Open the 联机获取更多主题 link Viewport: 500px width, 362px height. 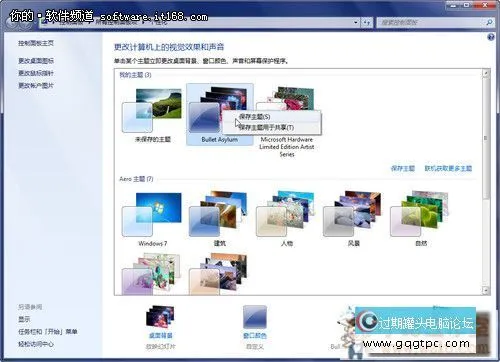click(x=448, y=168)
